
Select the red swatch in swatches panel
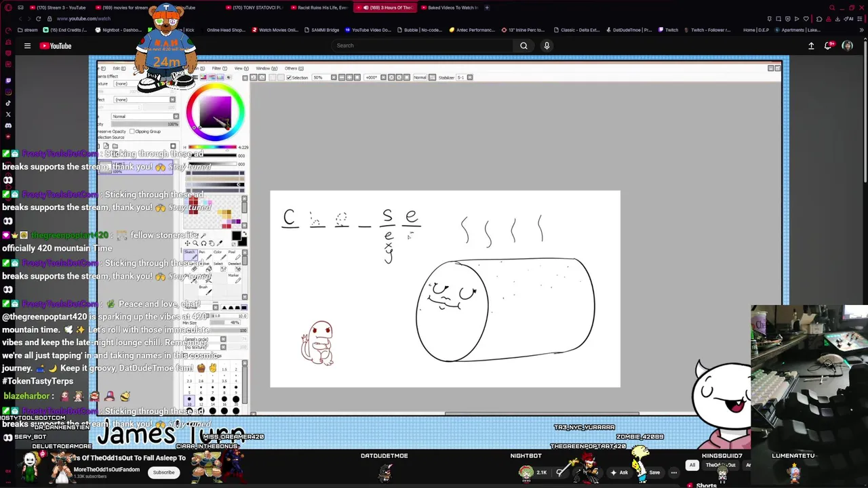tap(193, 201)
